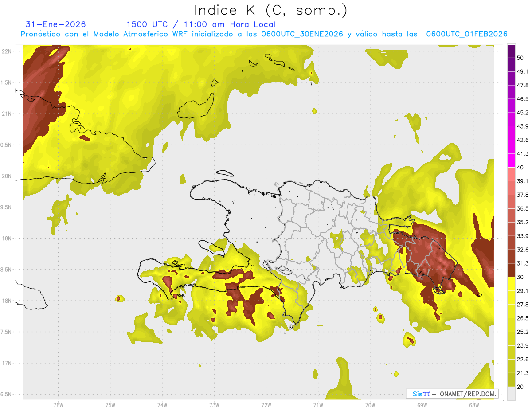Screen dimensions: 532x411
Task: Click the latitude label "22N"
Action: (x=7, y=51)
